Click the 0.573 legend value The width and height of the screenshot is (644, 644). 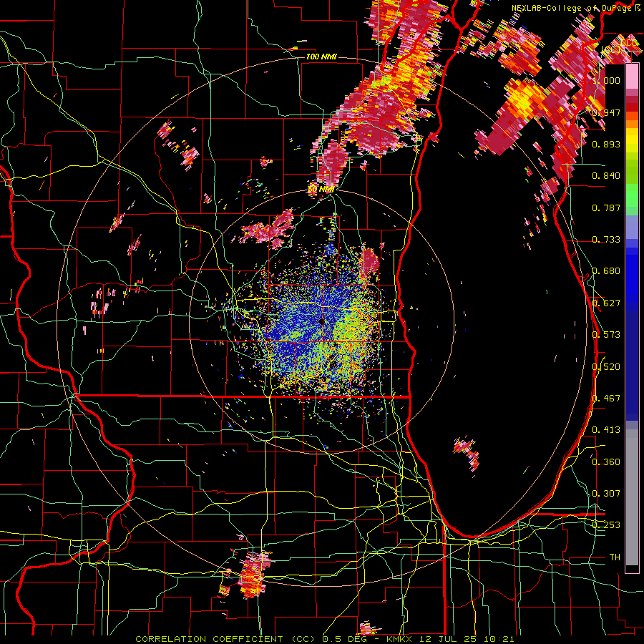(x=606, y=334)
